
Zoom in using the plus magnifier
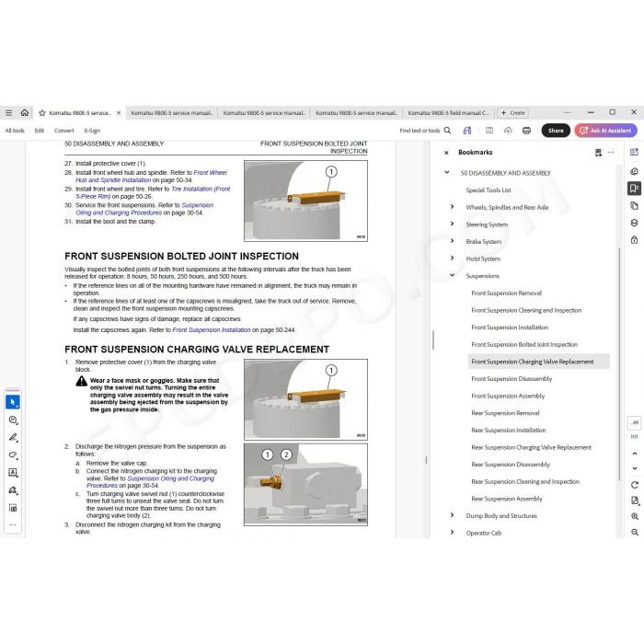(635, 516)
